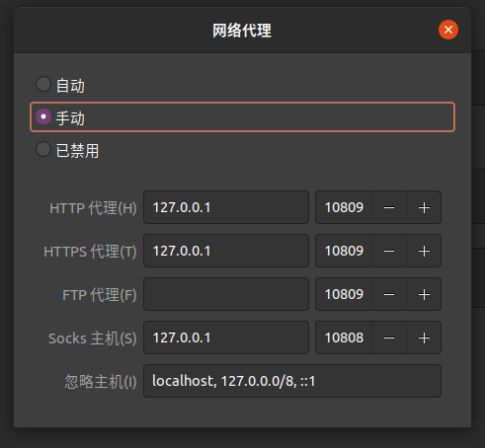
Task: Increase the FTP proxy port with plus
Action: [424, 294]
